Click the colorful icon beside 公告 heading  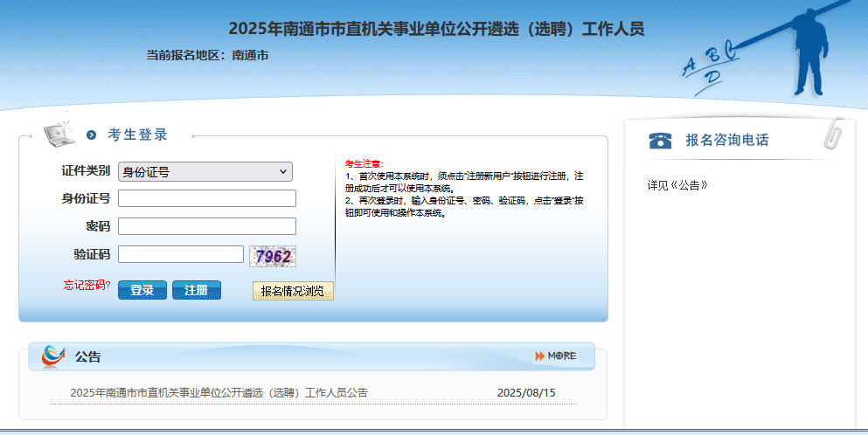pyautogui.click(x=53, y=356)
